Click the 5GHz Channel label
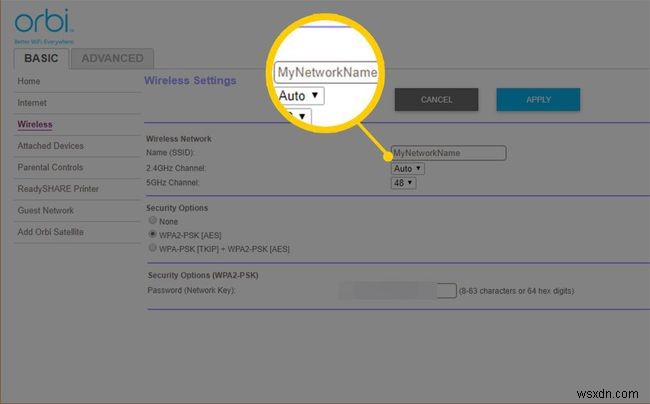Viewport: 650px width, 404px height. pyautogui.click(x=172, y=183)
